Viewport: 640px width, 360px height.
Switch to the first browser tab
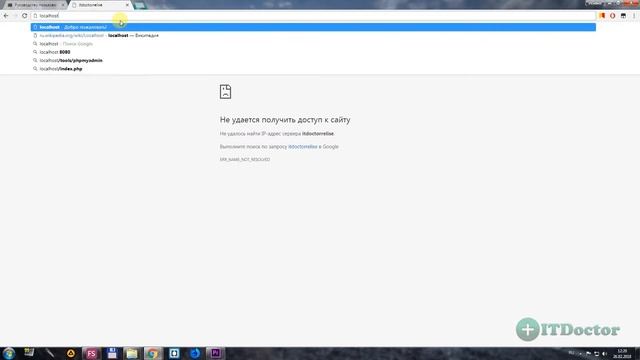coord(34,5)
